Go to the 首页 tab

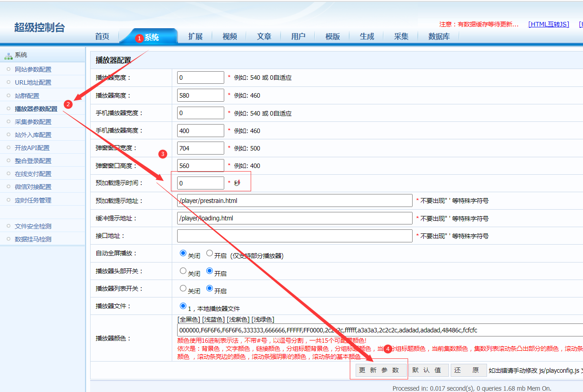coord(102,37)
